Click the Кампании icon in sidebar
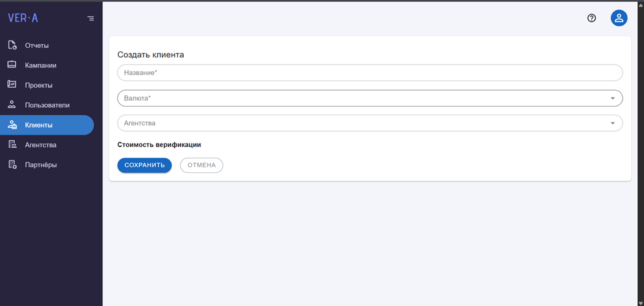The image size is (644, 306). point(12,64)
